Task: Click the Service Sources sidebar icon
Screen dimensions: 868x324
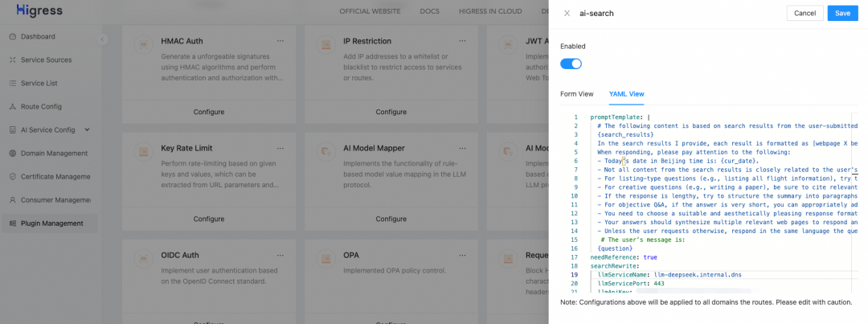Action: pos(13,60)
